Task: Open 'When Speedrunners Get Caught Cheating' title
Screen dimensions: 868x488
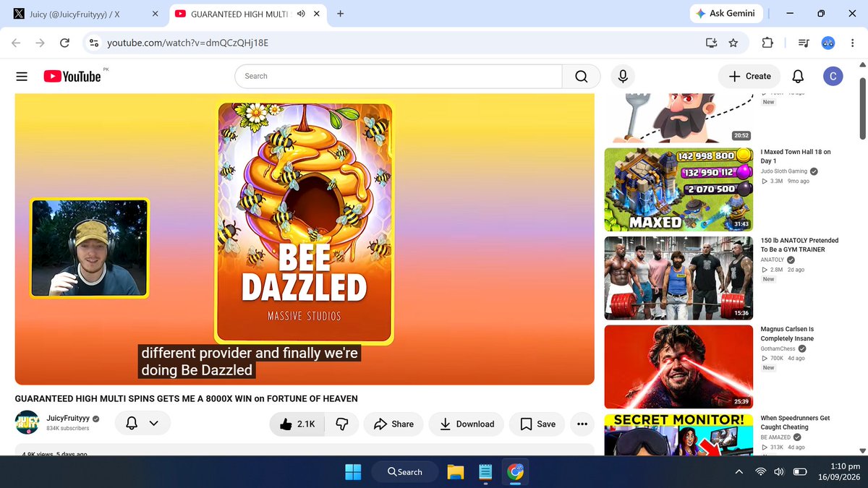Action: click(x=795, y=422)
